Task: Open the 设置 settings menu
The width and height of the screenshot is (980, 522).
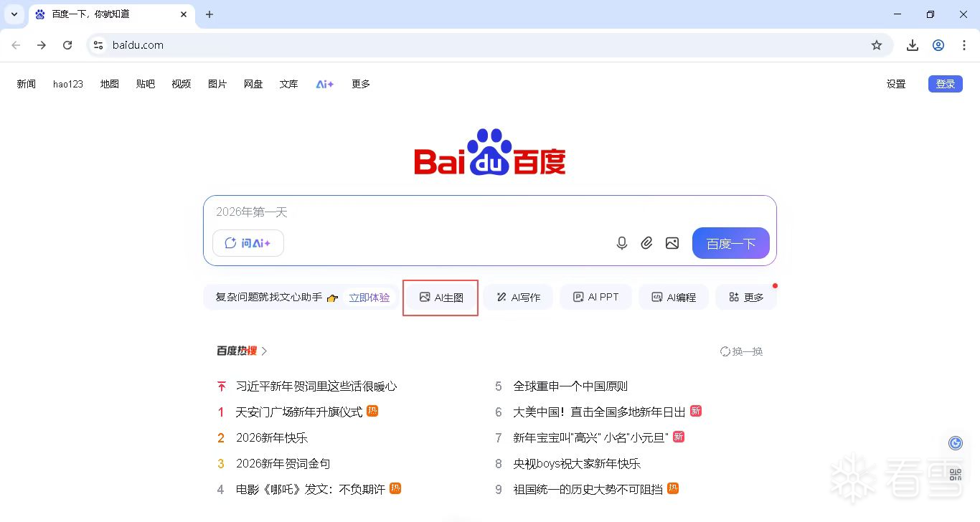Action: [896, 84]
